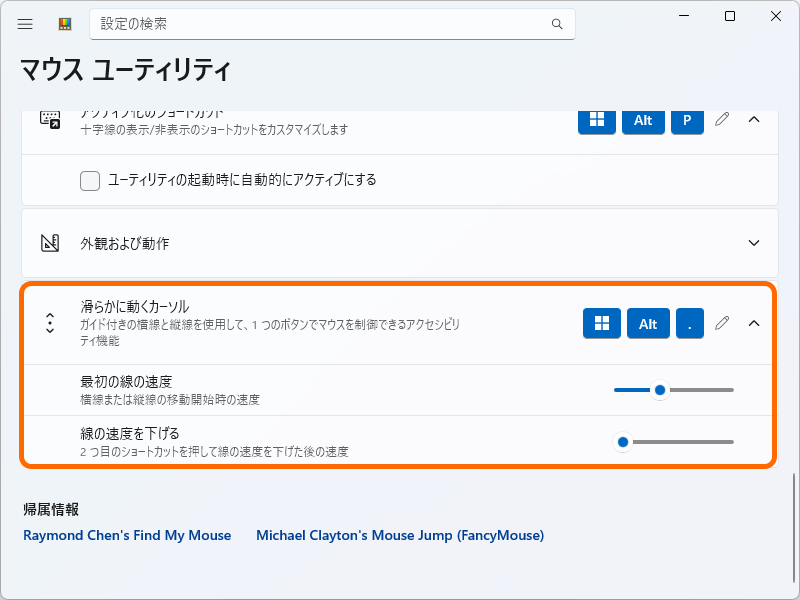Click the colorful PowerToys app icon
This screenshot has width=800, height=600.
(x=63, y=24)
